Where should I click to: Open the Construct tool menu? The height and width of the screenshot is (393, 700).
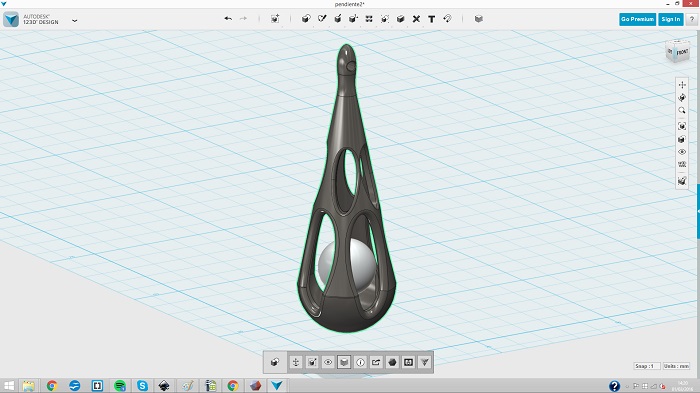click(x=338, y=19)
